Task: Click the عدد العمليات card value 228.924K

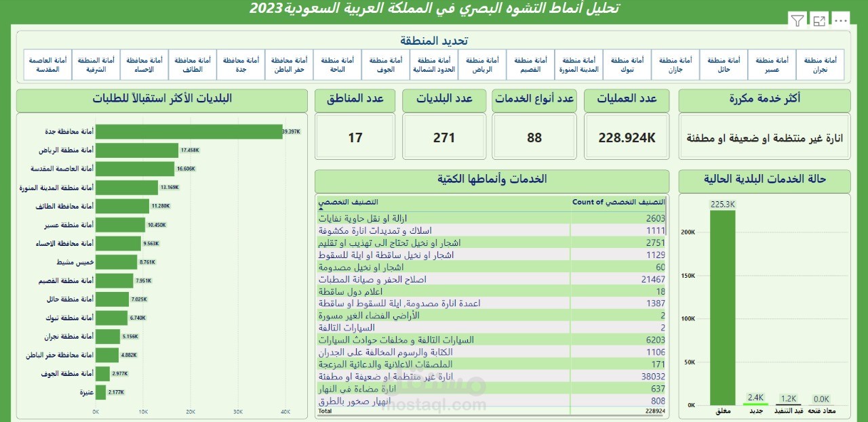Action: coord(627,138)
